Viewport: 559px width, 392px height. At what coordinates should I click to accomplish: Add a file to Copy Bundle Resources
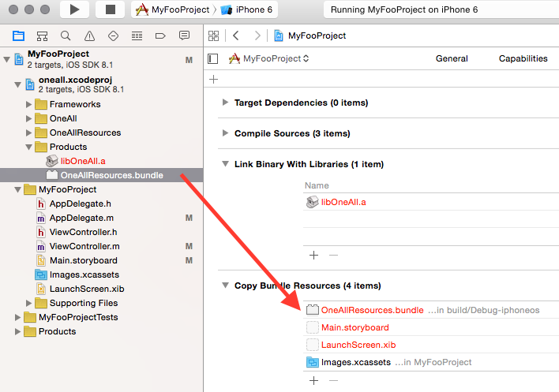coord(313,381)
